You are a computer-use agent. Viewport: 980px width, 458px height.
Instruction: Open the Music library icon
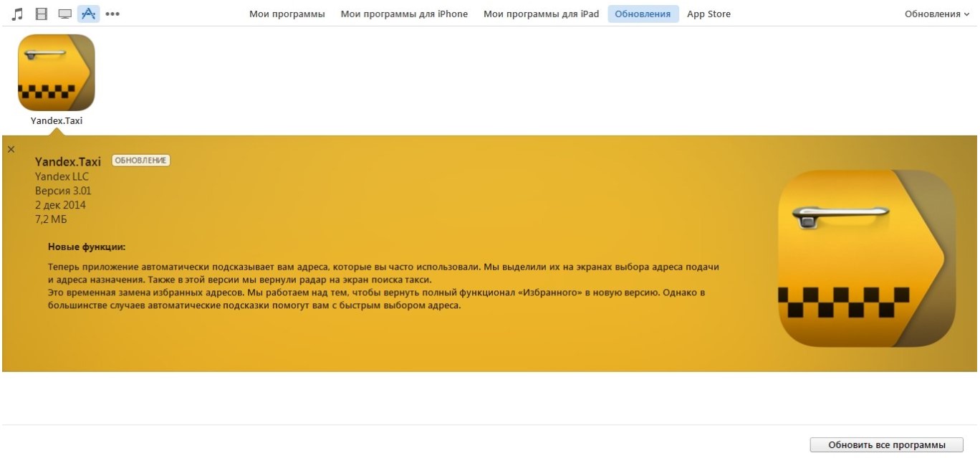coord(17,14)
